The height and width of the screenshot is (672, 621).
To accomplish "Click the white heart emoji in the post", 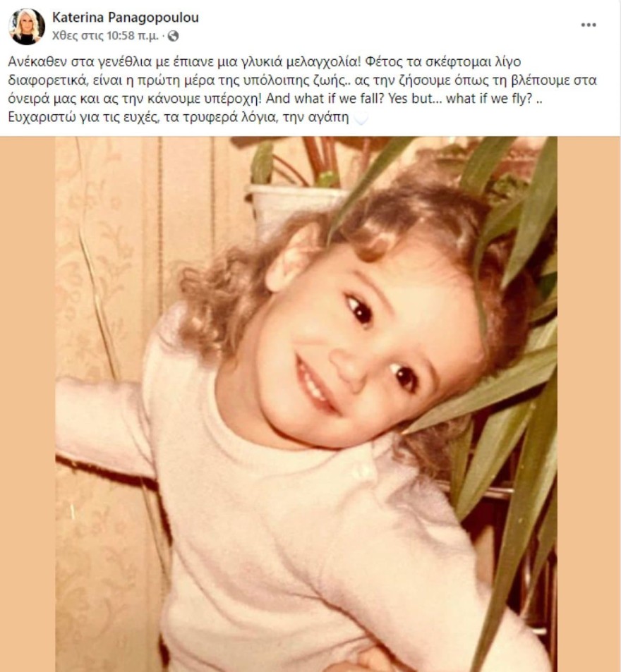I will (361, 118).
